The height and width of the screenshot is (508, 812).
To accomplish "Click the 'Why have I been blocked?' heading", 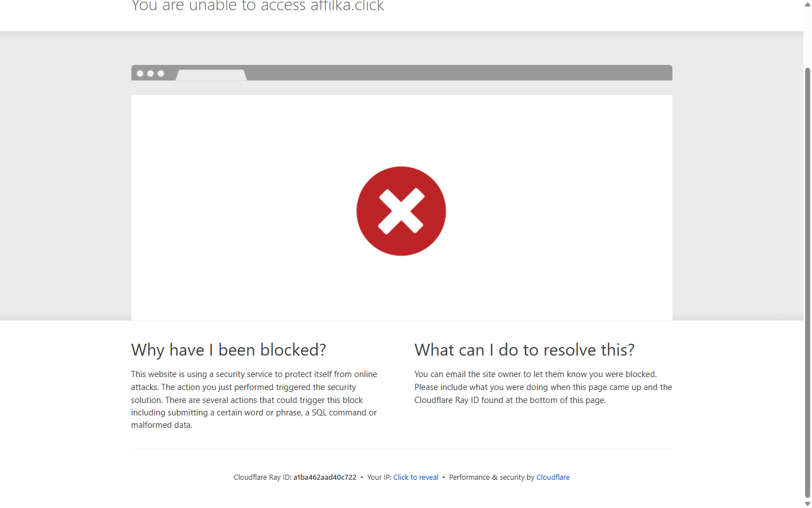I will 228,350.
